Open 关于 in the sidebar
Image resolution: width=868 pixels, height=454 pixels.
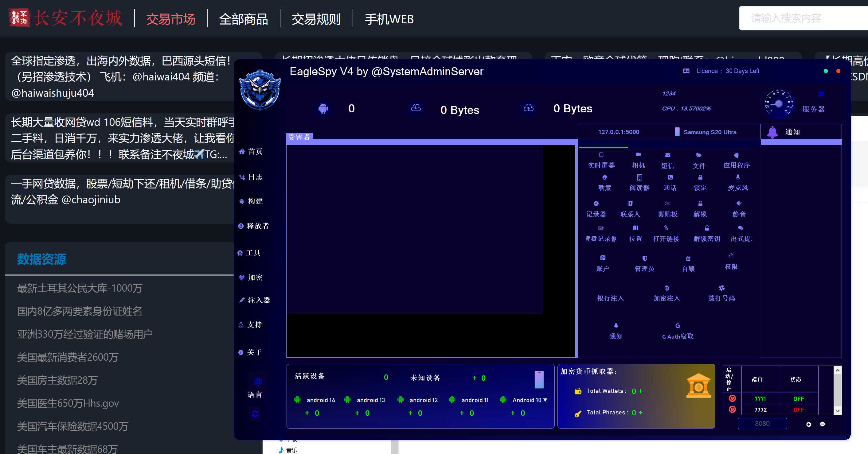click(250, 352)
